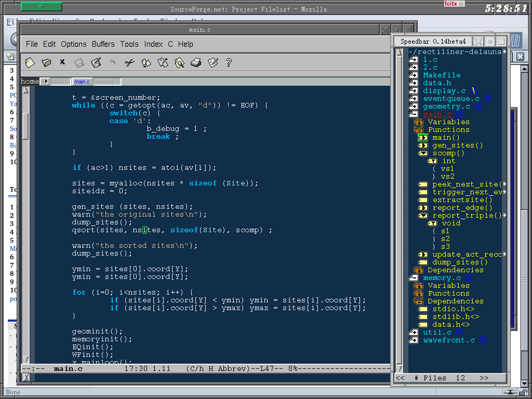
Task: Click the Print buffer printer icon
Action: (x=196, y=62)
